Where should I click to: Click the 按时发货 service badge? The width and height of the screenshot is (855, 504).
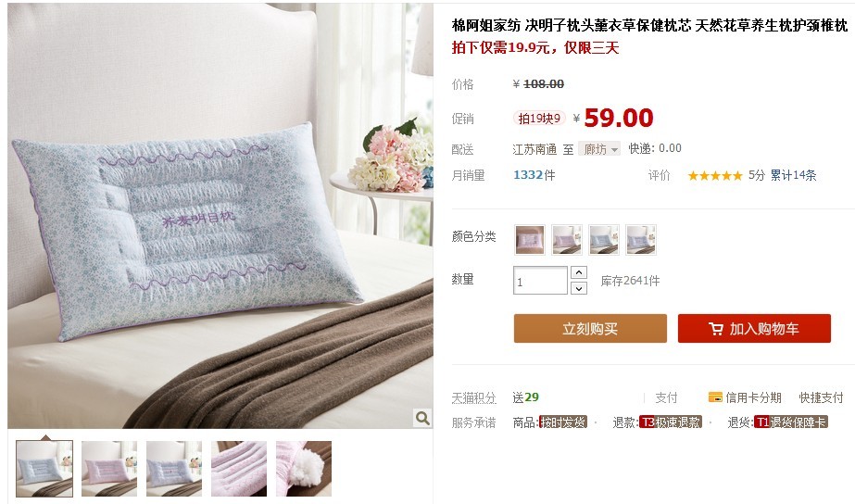pos(562,422)
